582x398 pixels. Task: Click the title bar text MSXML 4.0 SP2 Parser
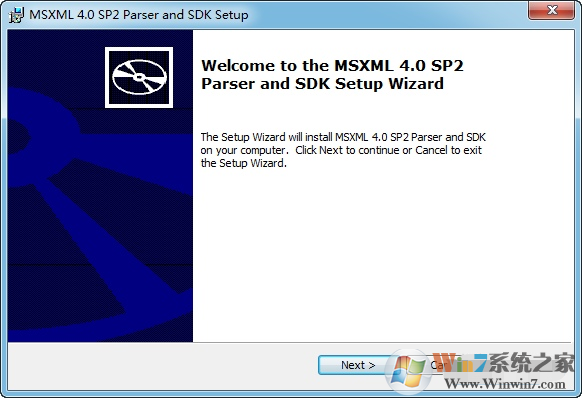coord(95,15)
